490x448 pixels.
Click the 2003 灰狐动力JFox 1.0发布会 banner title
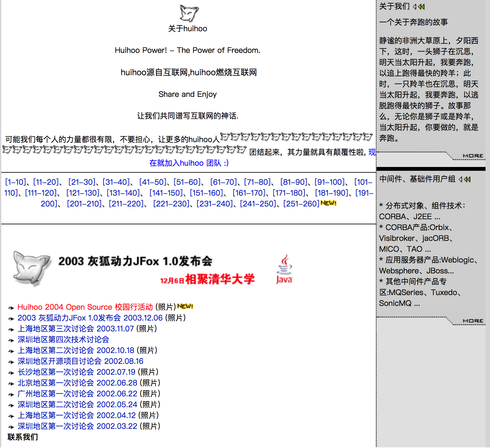(135, 261)
